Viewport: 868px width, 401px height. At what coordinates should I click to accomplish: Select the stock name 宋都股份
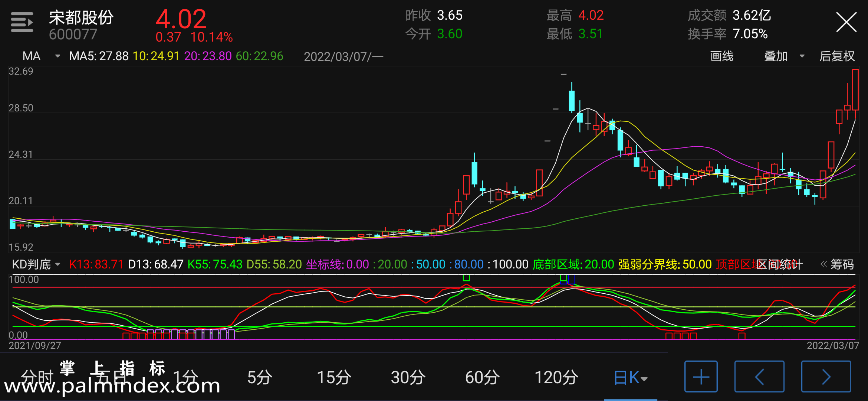[x=81, y=17]
